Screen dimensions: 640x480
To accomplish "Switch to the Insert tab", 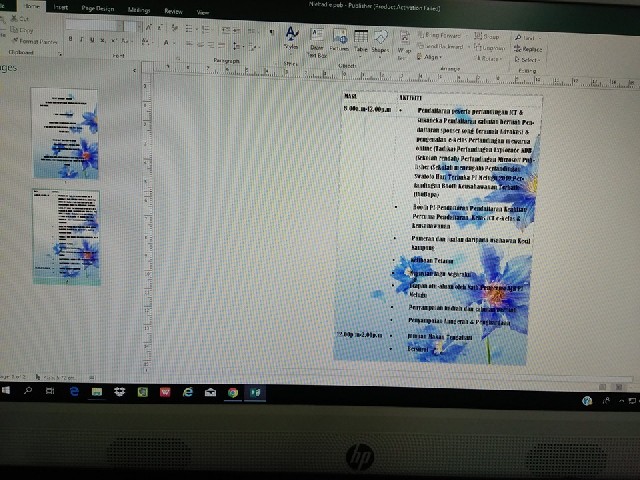I will click(x=61, y=7).
